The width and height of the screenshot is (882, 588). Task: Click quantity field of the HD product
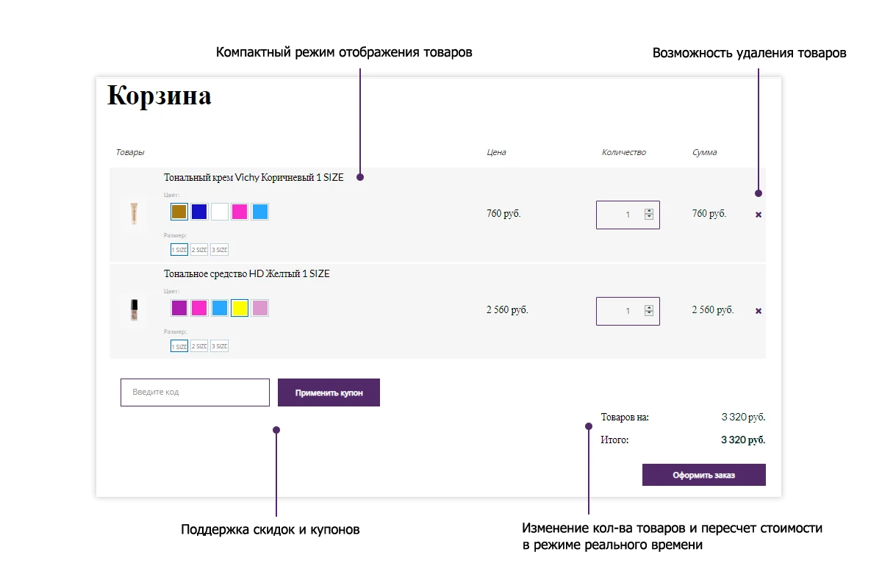(628, 311)
